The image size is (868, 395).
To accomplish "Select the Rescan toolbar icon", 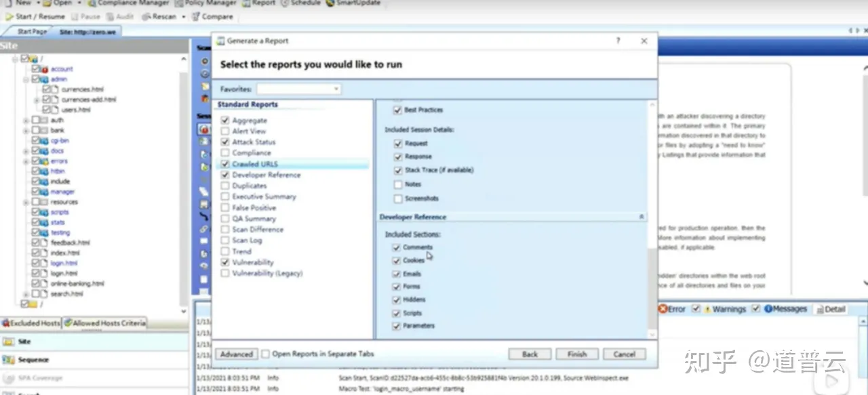I will pyautogui.click(x=161, y=16).
